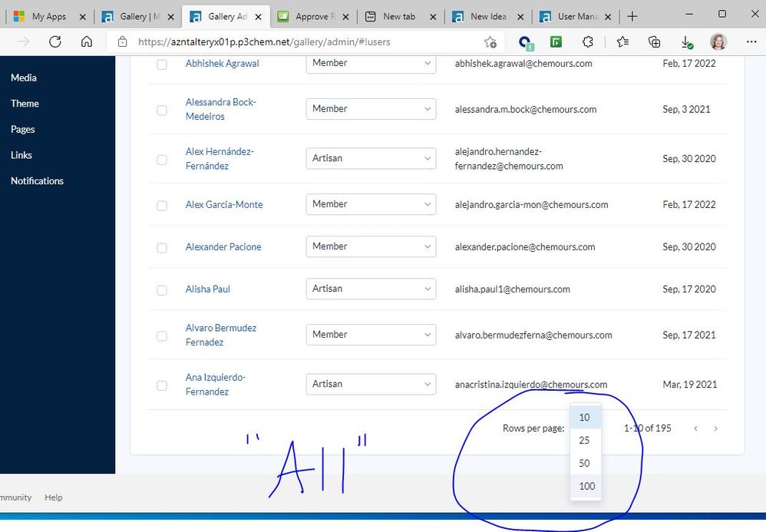The image size is (766, 532).
Task: Add this page to favorites star icon
Action: pos(490,42)
